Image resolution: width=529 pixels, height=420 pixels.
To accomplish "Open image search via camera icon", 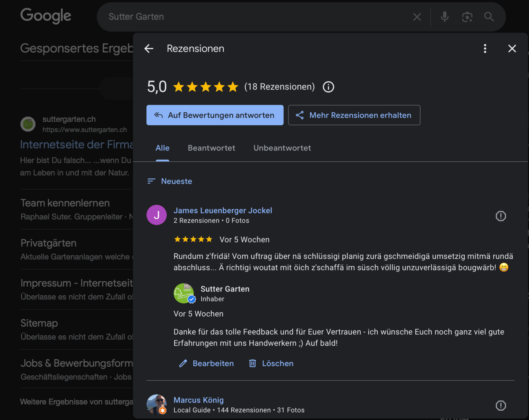I will tap(467, 17).
